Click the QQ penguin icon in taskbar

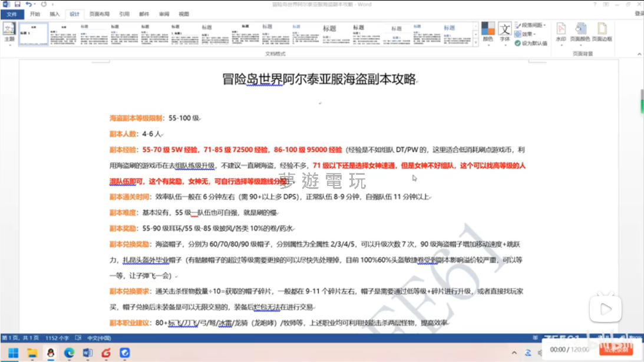(x=51, y=352)
